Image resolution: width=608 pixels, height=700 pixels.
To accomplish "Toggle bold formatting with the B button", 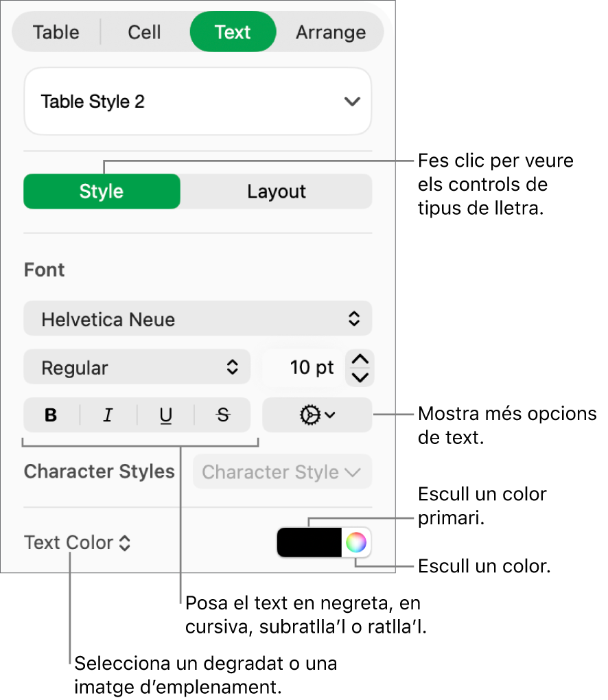I will point(51,415).
